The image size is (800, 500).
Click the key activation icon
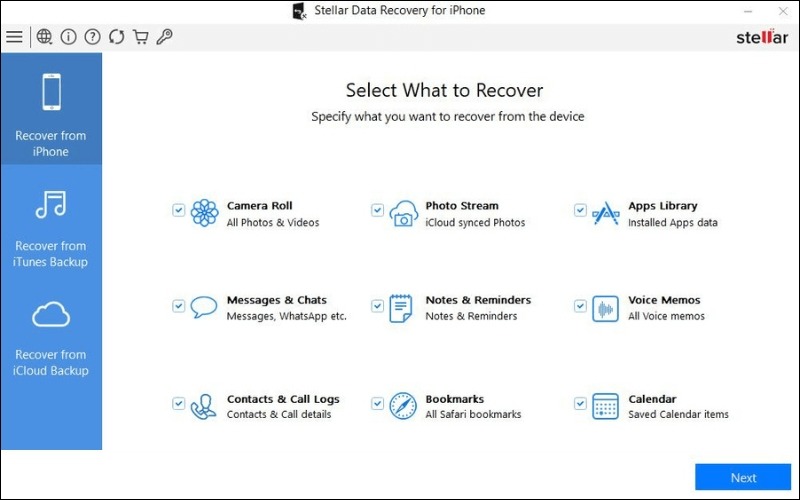point(164,37)
